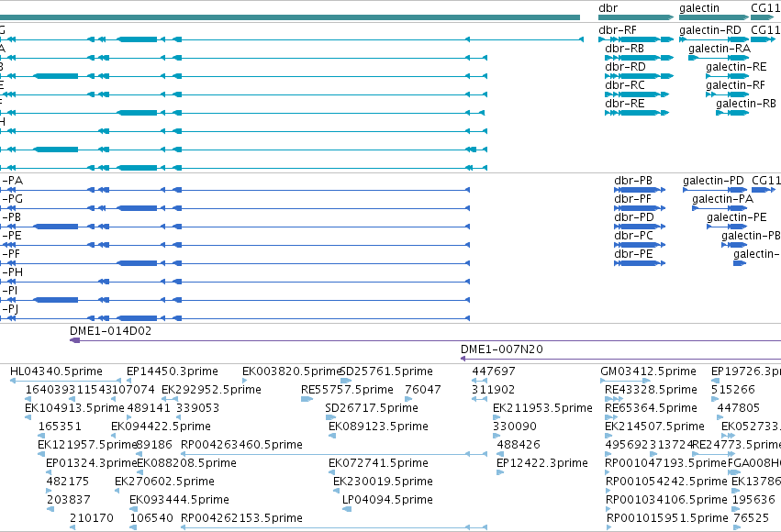Select EST GM03412.5prime
The height and width of the screenshot is (532, 781).
coord(648,371)
